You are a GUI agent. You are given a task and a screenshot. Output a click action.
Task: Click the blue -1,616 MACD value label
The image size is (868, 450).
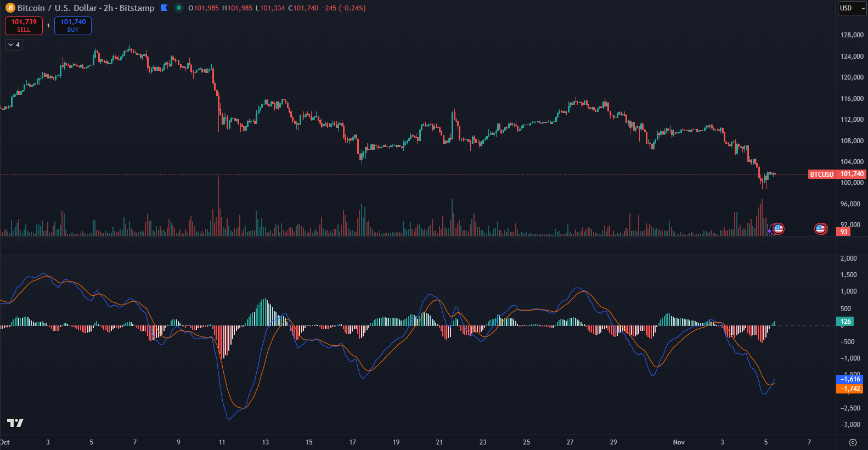849,379
